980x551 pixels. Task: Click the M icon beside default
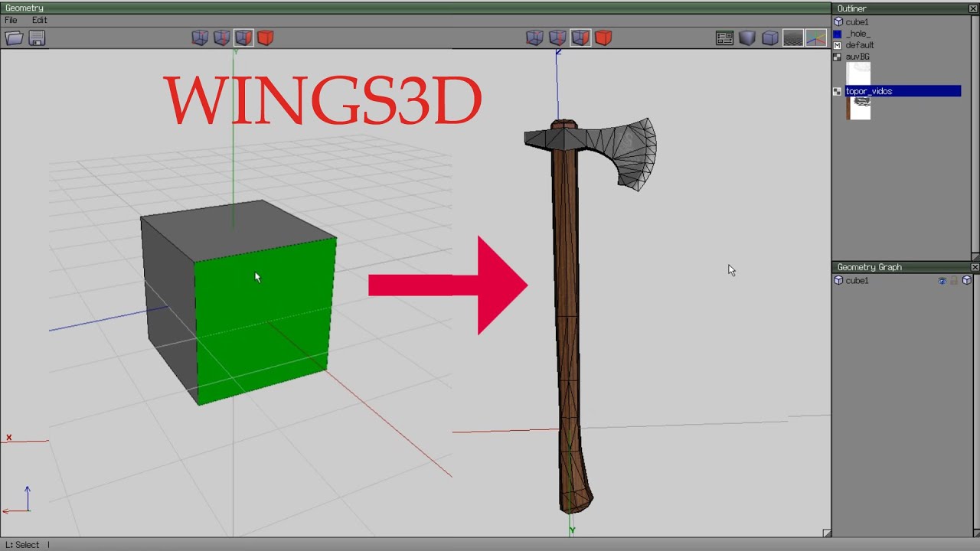pyautogui.click(x=838, y=45)
